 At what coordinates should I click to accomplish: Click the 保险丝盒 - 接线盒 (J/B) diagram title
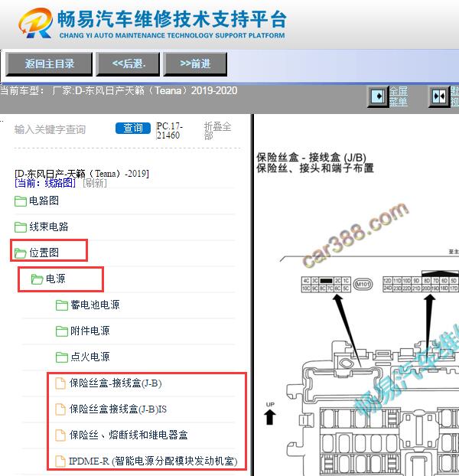point(311,158)
